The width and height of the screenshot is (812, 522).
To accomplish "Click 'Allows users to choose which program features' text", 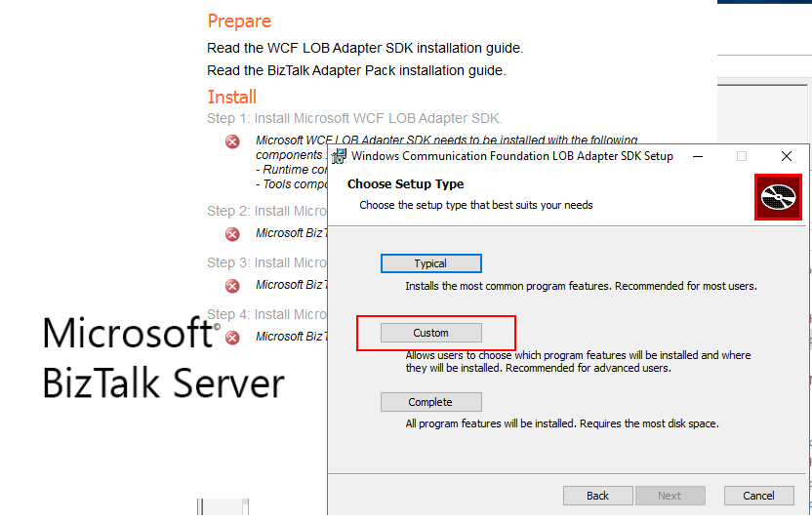I will click(578, 361).
